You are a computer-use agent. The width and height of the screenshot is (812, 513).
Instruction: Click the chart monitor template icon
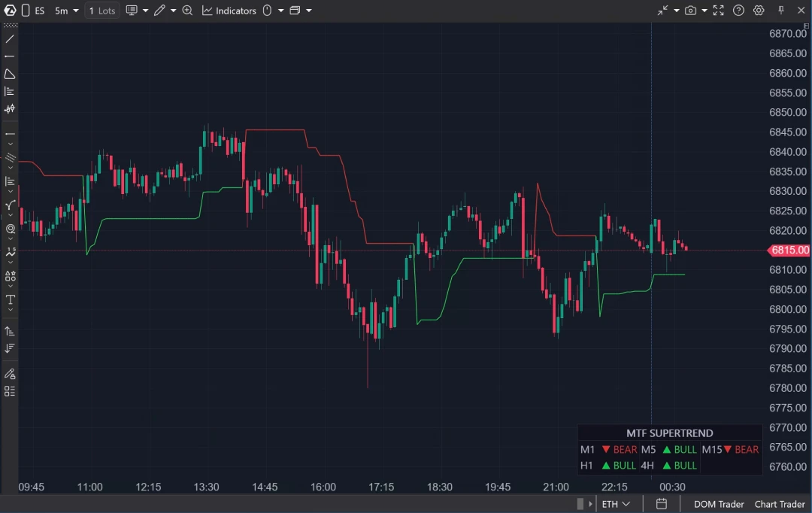pyautogui.click(x=132, y=11)
